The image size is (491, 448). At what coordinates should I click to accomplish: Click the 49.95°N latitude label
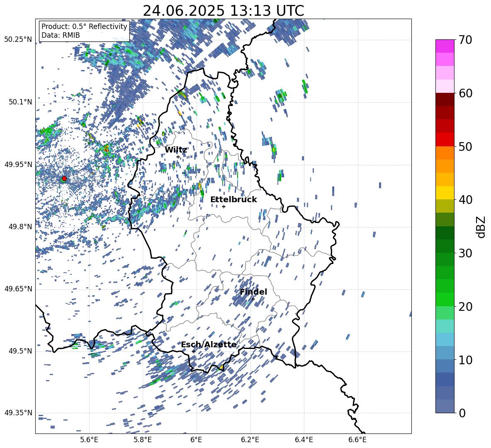(18, 164)
